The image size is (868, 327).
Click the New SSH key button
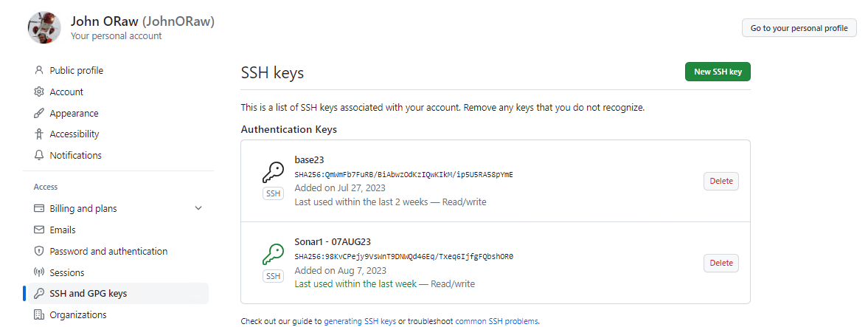[x=718, y=72]
